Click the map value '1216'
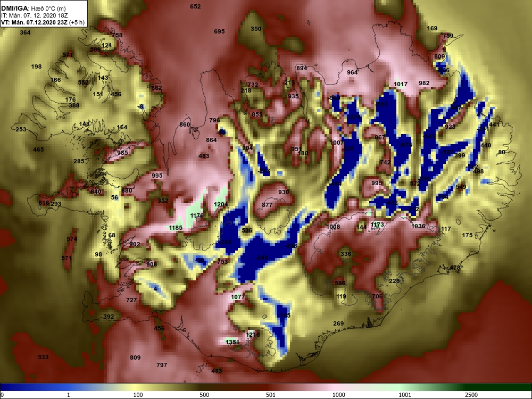The height and width of the screenshot is (399, 532). [x=253, y=335]
